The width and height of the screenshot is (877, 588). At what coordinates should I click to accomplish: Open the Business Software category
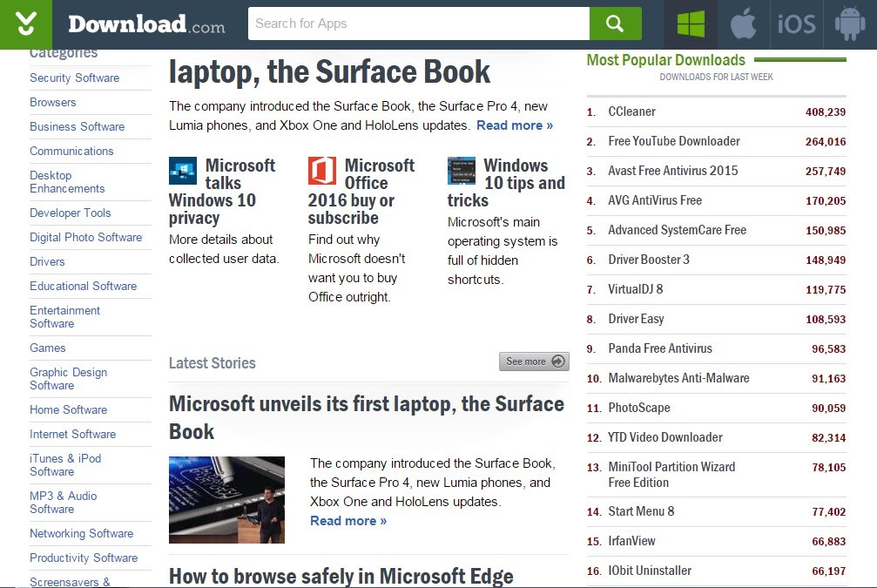click(78, 126)
